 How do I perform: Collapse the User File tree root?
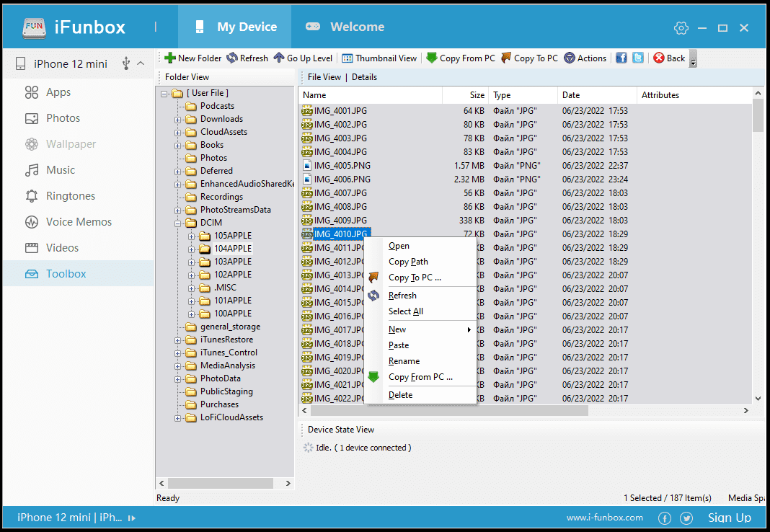(x=164, y=94)
